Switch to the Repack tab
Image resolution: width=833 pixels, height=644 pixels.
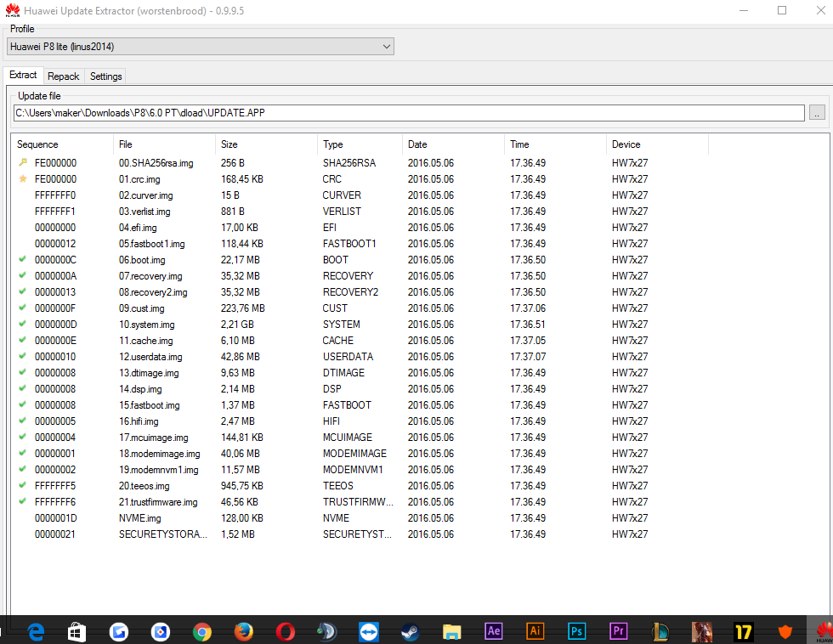(x=63, y=76)
